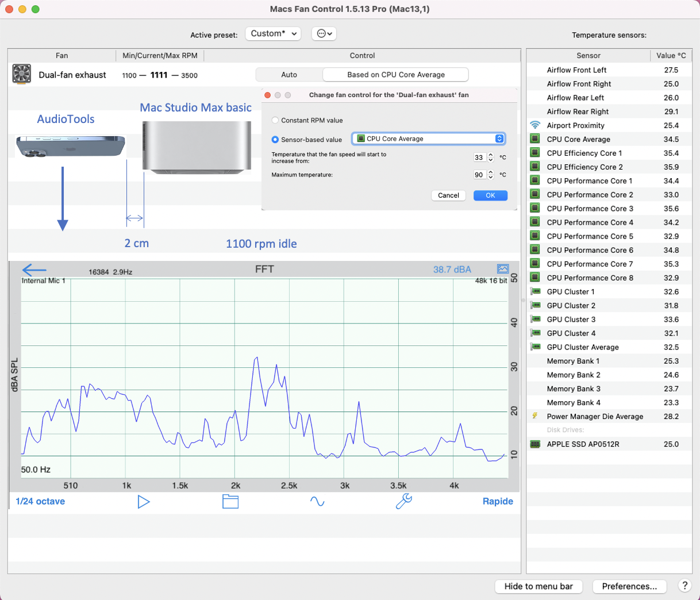The width and height of the screenshot is (700, 600).
Task: Start the FFT analyzer with the play icon
Action: pos(144,502)
